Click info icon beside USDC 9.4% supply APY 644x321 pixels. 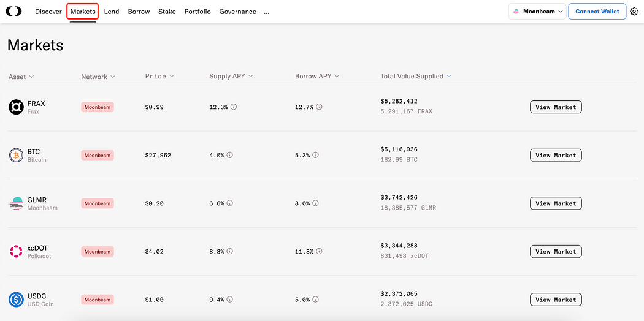[x=230, y=300]
